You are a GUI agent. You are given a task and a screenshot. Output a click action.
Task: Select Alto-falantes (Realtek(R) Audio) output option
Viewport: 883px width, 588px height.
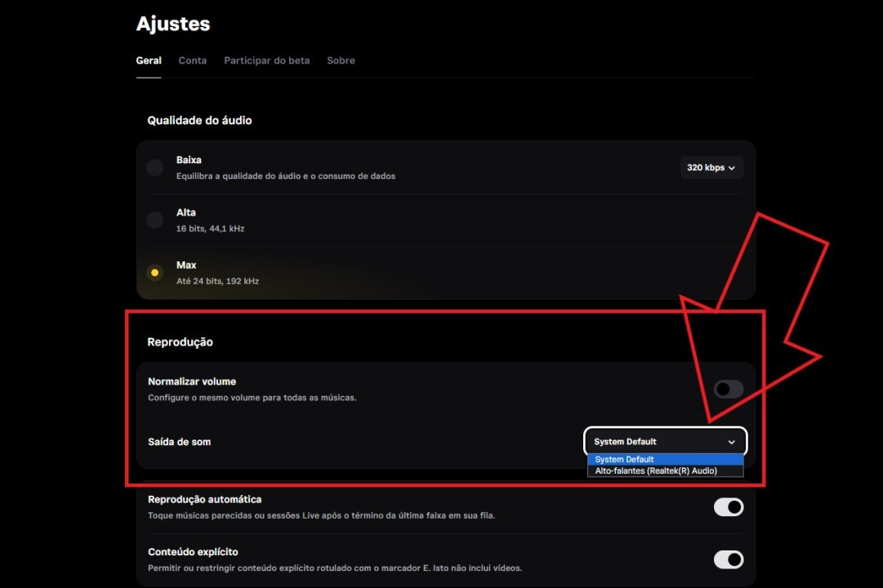tap(665, 471)
